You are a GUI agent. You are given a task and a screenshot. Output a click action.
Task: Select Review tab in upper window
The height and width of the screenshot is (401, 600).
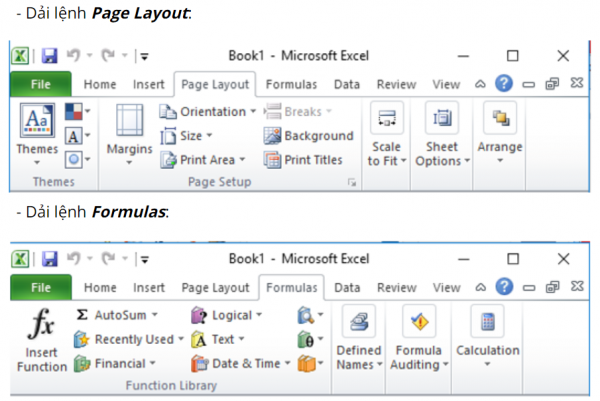396,85
